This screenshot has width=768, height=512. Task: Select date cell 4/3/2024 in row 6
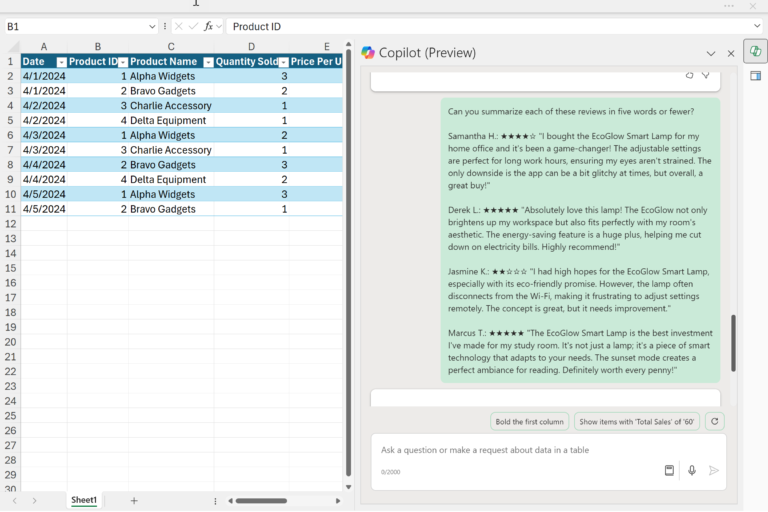44,135
